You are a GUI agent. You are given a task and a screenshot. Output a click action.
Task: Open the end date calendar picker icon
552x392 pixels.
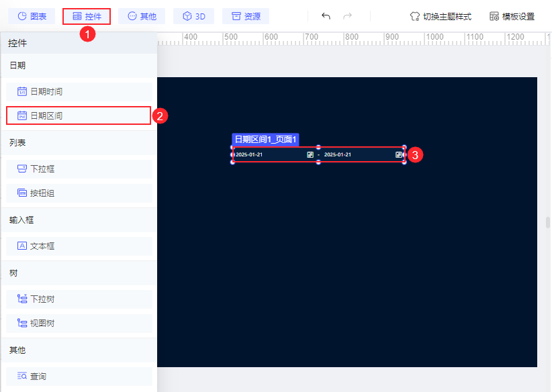pos(398,154)
